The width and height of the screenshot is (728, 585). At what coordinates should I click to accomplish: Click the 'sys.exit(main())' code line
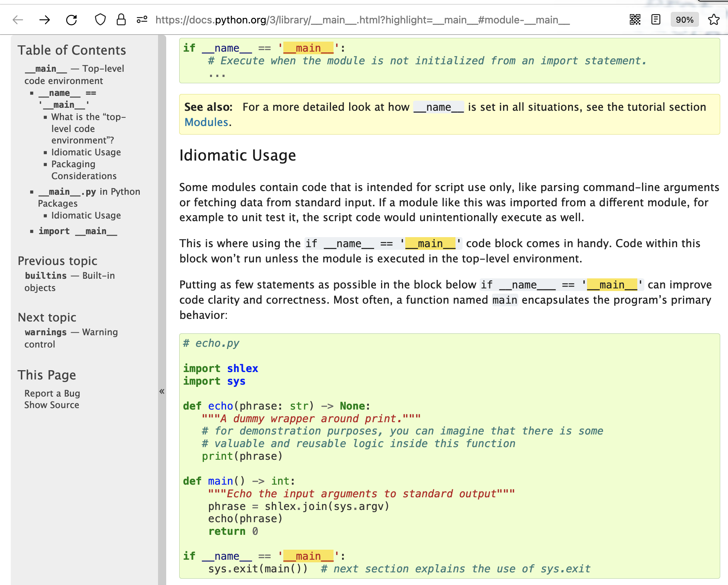coord(258,569)
